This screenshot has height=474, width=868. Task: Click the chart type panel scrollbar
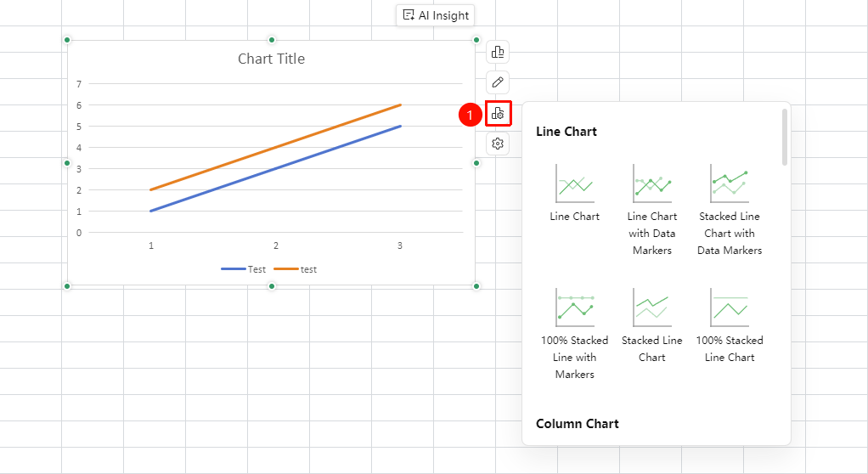(785, 138)
